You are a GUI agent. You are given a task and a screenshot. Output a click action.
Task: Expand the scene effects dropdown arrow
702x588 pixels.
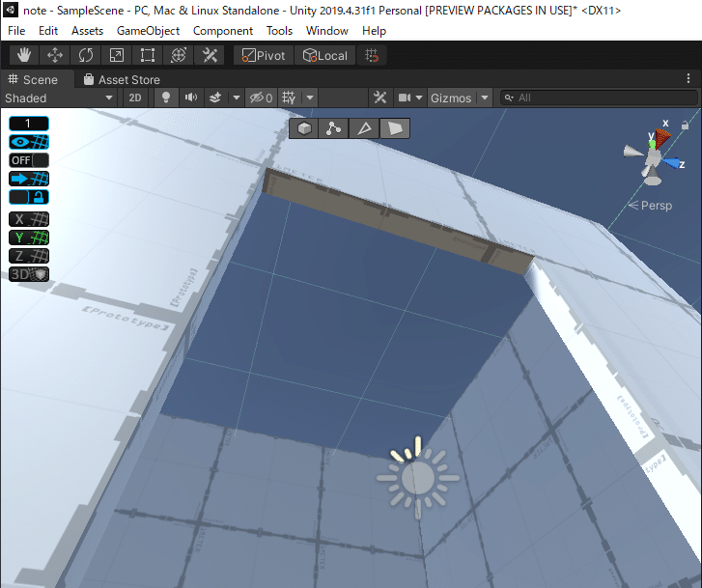[237, 98]
